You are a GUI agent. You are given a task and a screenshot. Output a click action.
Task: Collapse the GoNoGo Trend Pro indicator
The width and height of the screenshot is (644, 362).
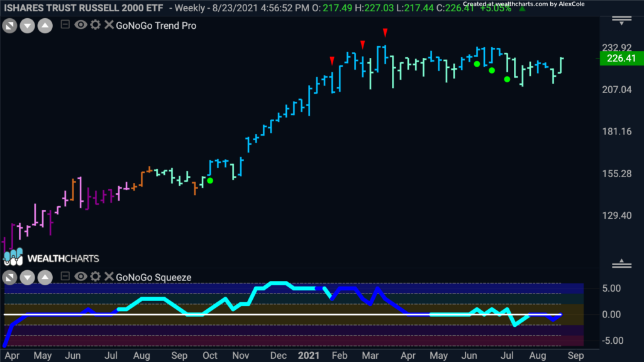tap(65, 25)
